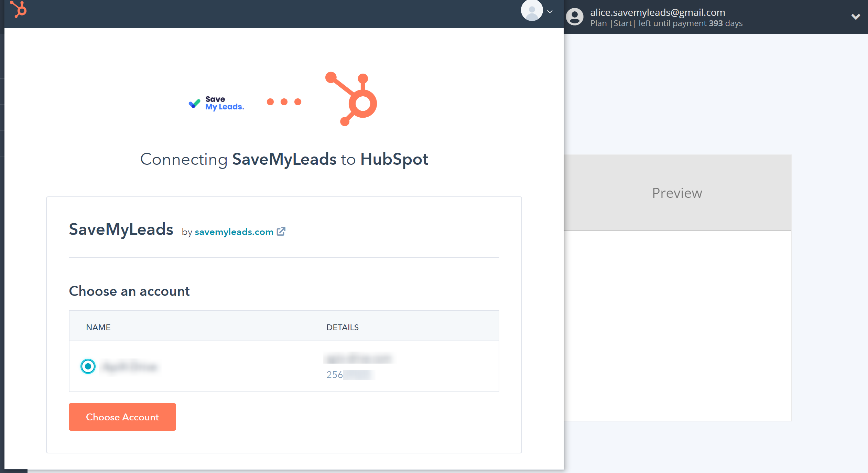Click the SaveMyLeads app title heading
Image resolution: width=868 pixels, height=473 pixels.
point(121,229)
